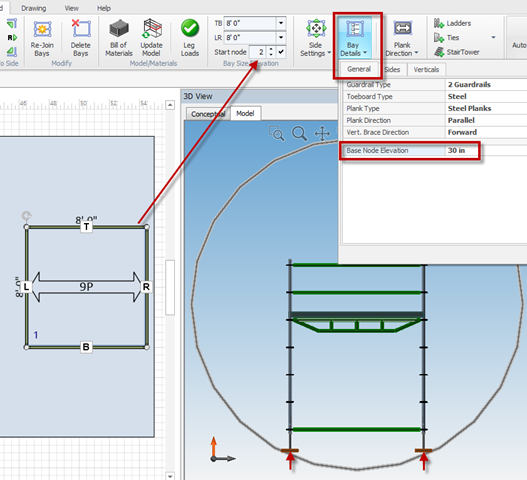Click the truss under the plank deck
527x480 pixels.
click(356, 325)
